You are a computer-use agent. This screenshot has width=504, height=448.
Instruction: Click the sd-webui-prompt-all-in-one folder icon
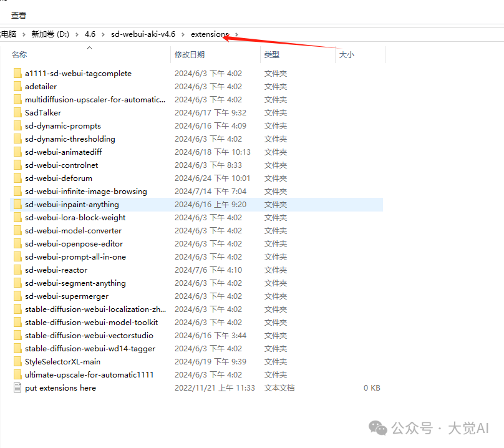(x=17, y=257)
